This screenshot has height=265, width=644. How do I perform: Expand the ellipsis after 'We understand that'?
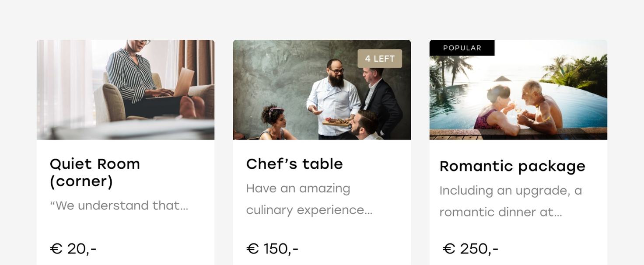coord(184,206)
